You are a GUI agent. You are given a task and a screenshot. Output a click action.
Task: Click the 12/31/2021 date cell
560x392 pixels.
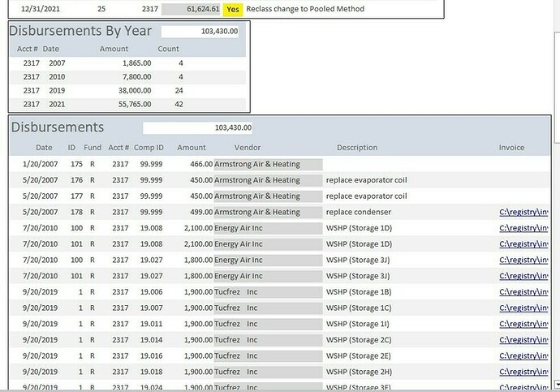point(41,9)
